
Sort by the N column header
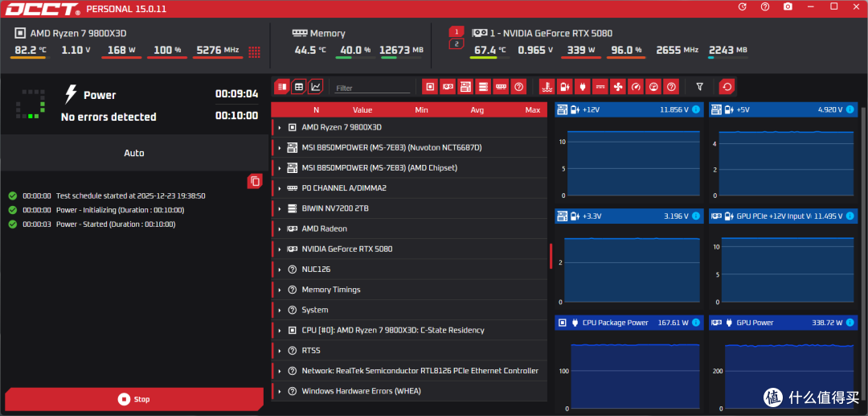point(316,109)
